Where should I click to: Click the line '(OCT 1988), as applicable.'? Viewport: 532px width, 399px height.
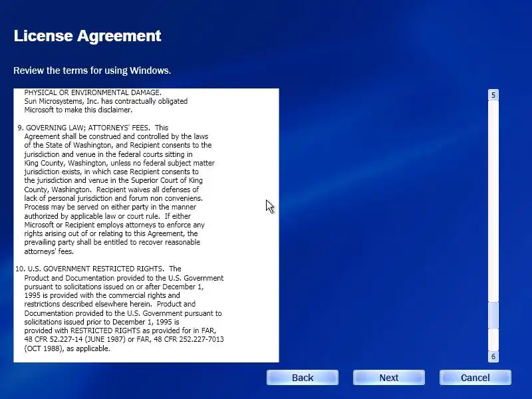point(67,348)
